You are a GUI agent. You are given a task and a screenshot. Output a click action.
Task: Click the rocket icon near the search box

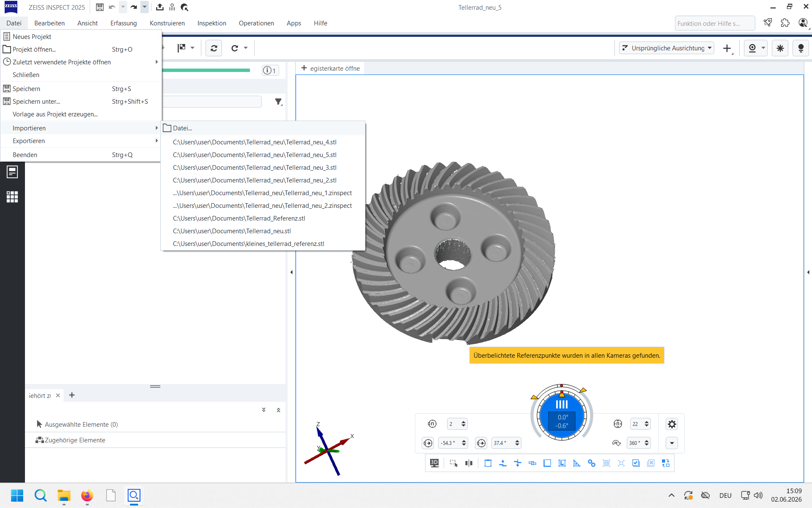(x=768, y=23)
